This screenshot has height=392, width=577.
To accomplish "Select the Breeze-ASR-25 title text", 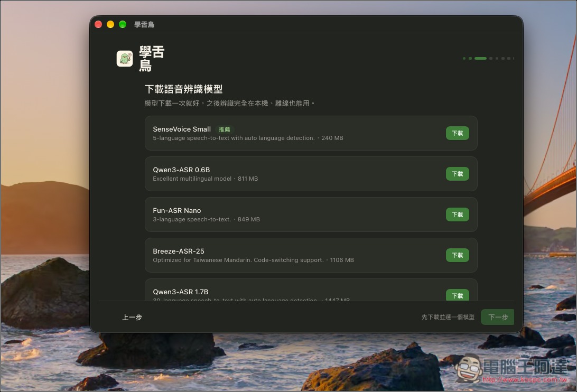I will (179, 251).
